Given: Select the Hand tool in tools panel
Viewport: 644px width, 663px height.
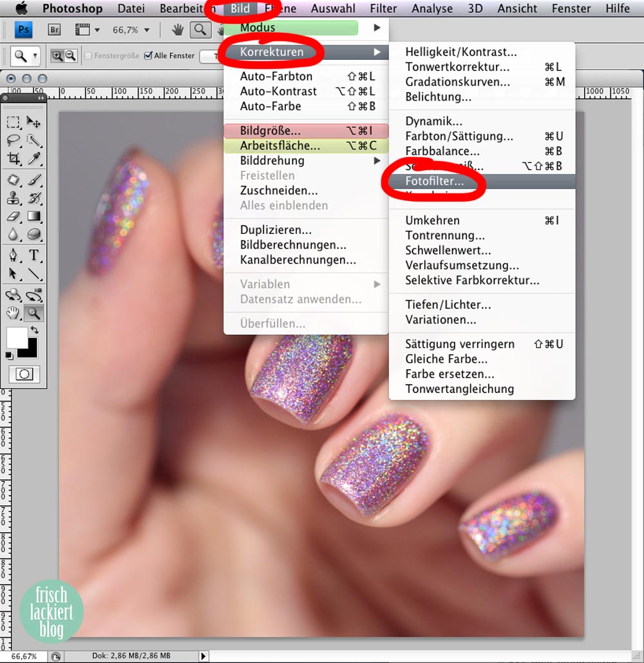Looking at the screenshot, I should tap(13, 313).
